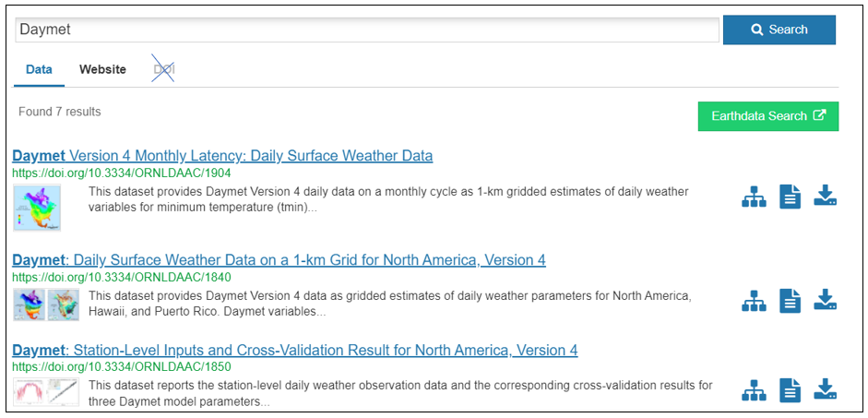
Task: Switch to the Website tab
Action: (x=102, y=70)
